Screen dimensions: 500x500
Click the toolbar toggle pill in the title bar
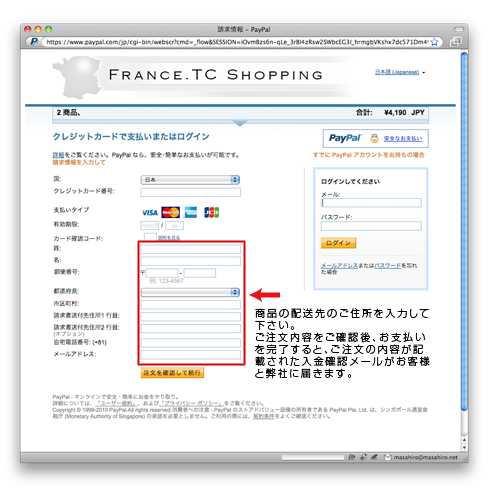459,29
